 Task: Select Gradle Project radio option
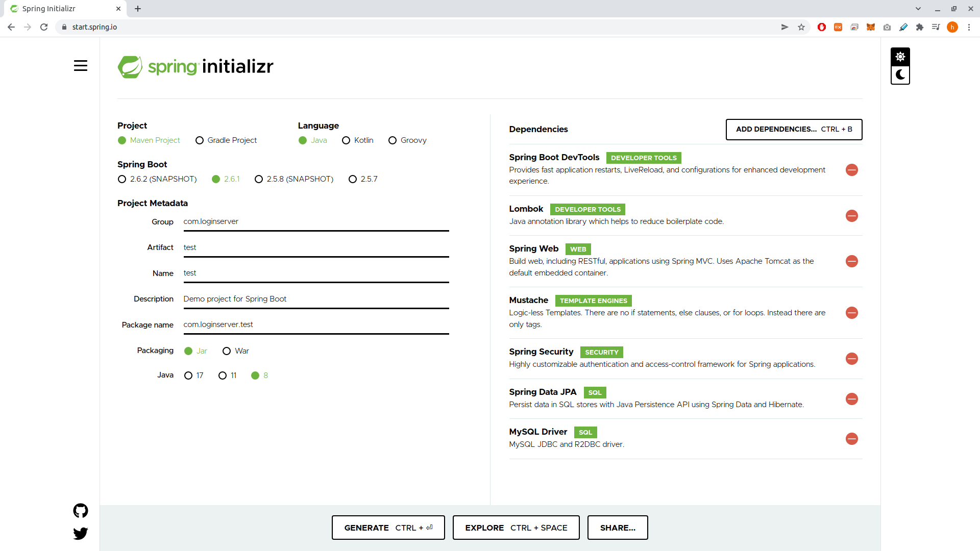coord(200,140)
